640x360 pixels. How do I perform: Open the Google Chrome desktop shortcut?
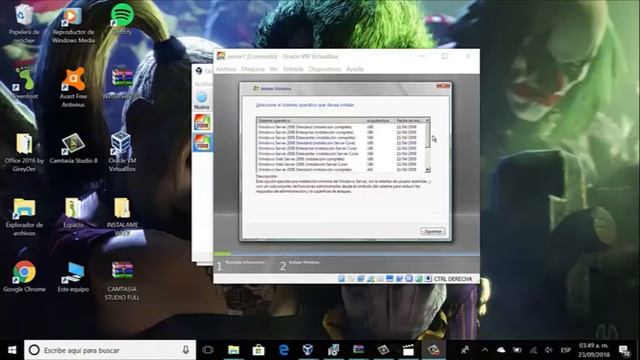(24, 277)
